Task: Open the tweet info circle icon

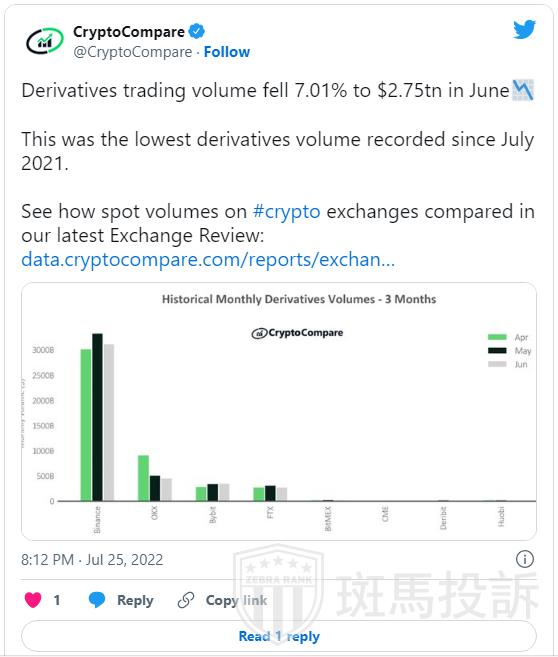Action: [x=524, y=559]
